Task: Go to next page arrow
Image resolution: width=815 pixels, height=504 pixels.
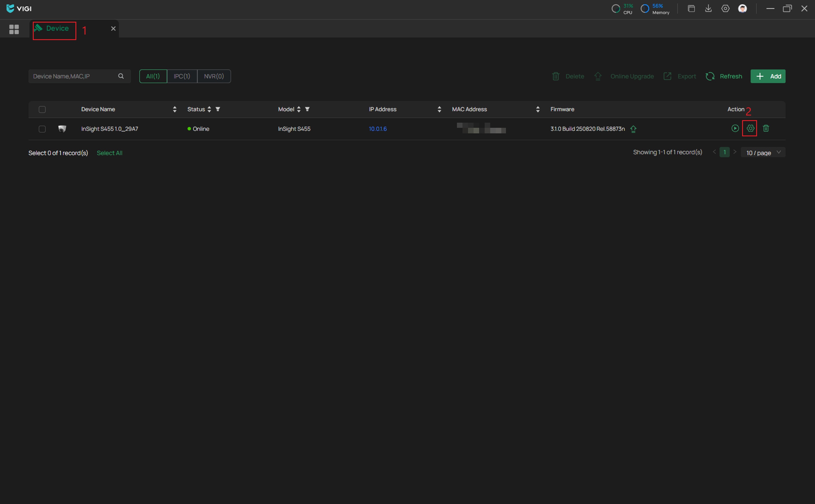Action: (x=735, y=152)
